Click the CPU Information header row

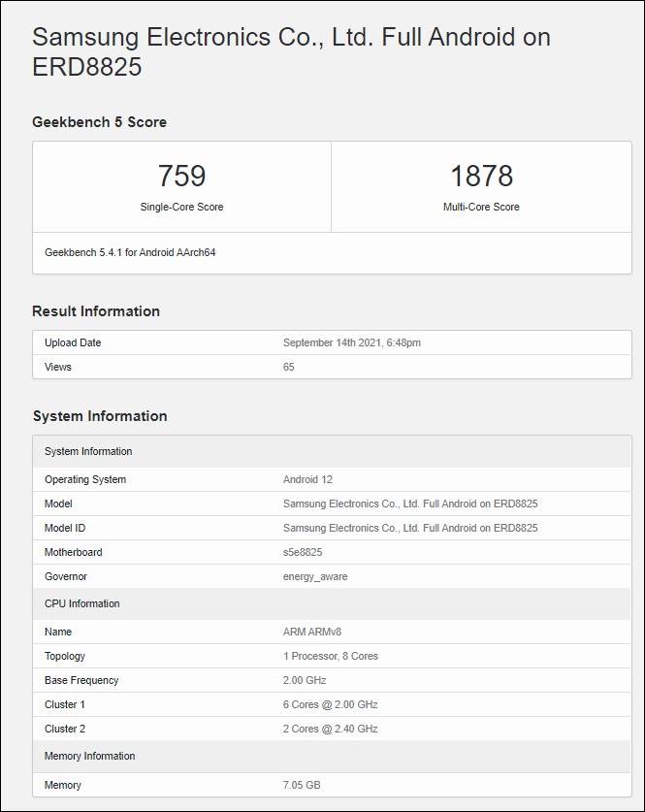[x=332, y=603]
